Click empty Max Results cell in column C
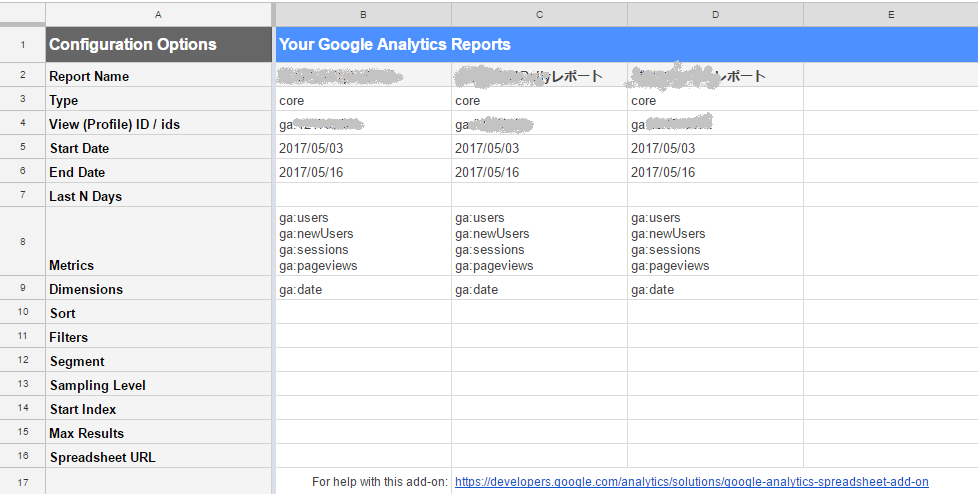The height and width of the screenshot is (498, 978). click(x=540, y=432)
